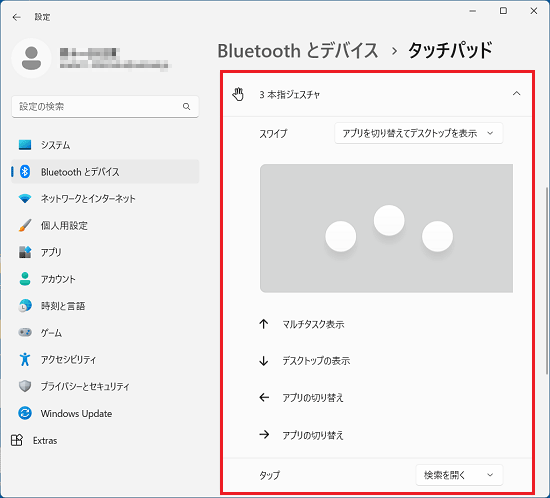Minimize the 設定 window
The width and height of the screenshot is (550, 498).
473,11
